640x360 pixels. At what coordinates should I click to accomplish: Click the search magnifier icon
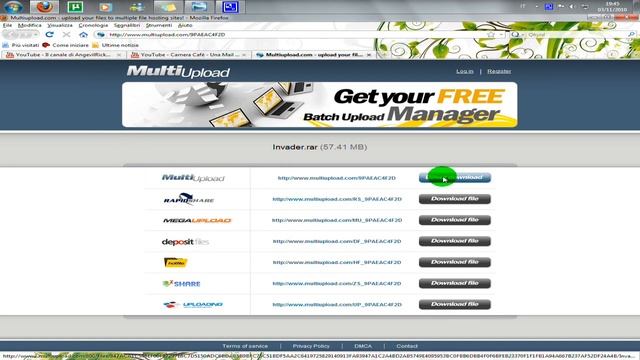pyautogui.click(x=631, y=35)
